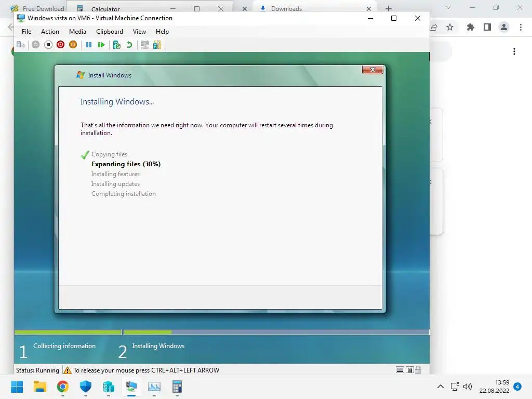Click the red Shut Down icon
The image size is (532, 399).
pyautogui.click(x=60, y=45)
